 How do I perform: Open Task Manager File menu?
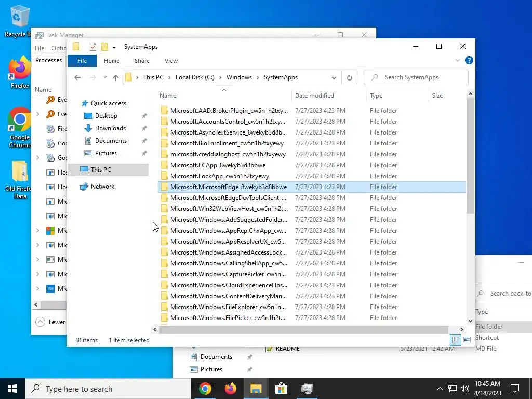(39, 48)
